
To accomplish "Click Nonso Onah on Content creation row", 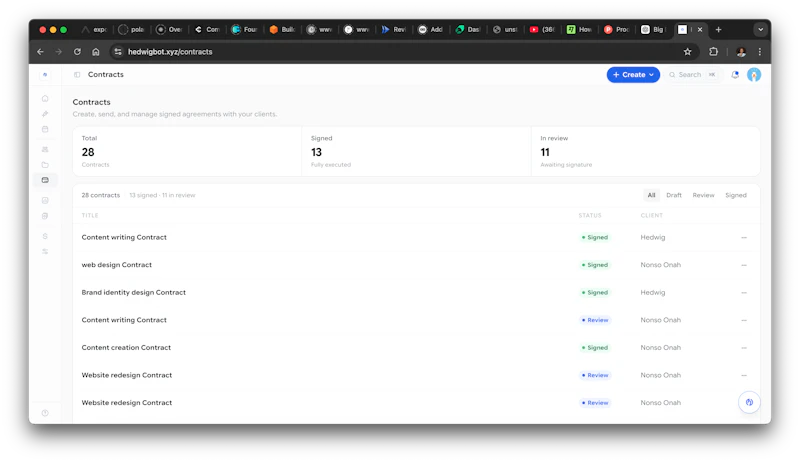I will click(660, 348).
